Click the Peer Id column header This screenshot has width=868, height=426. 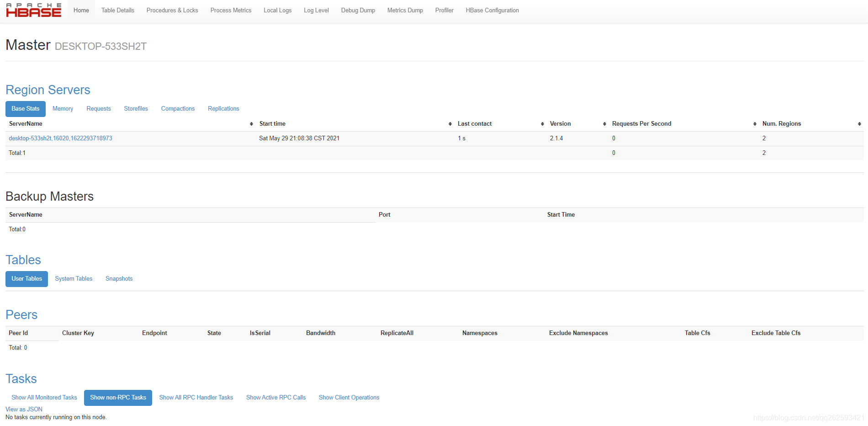(x=18, y=333)
